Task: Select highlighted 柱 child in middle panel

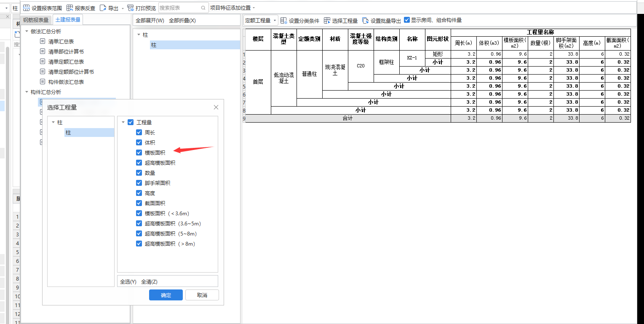Action: coord(195,45)
